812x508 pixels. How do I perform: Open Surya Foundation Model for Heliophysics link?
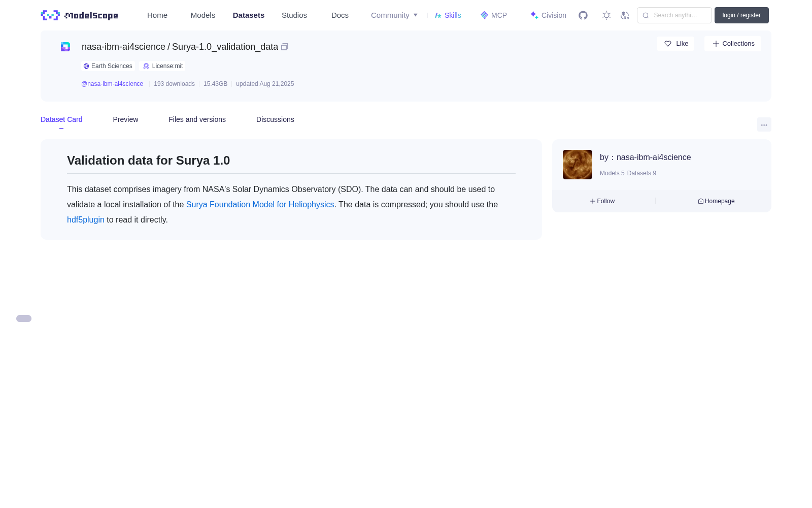(x=260, y=204)
